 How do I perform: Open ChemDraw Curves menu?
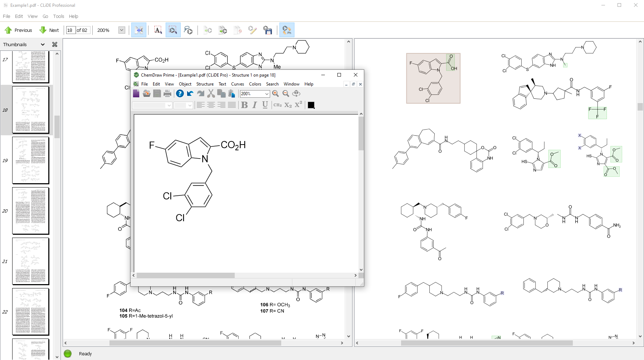tap(238, 84)
